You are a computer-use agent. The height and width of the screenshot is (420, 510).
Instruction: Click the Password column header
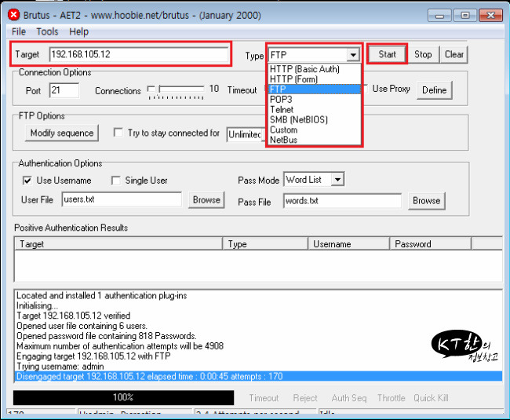tap(430, 243)
